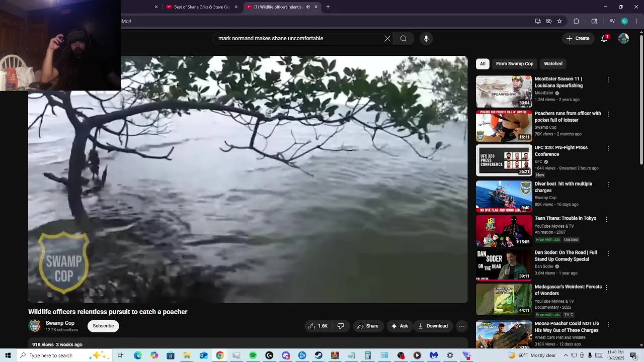
Task: Clear the YouTube search box text
Action: tap(387, 38)
